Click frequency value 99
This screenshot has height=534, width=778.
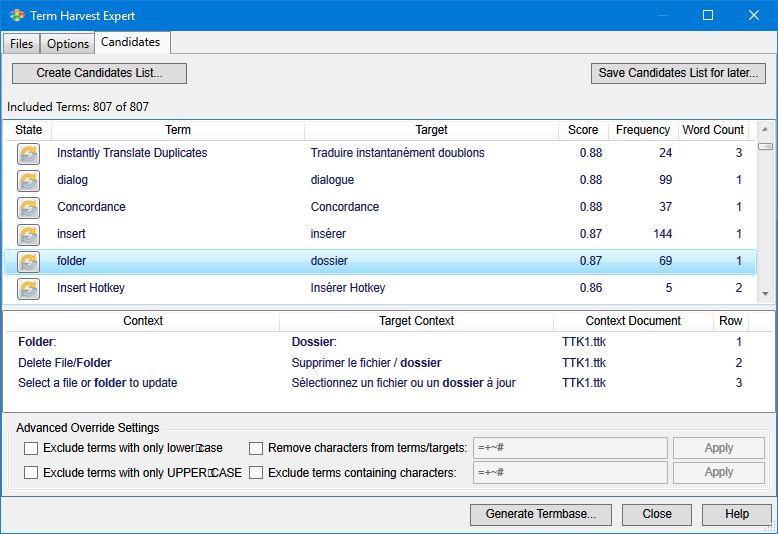click(665, 180)
